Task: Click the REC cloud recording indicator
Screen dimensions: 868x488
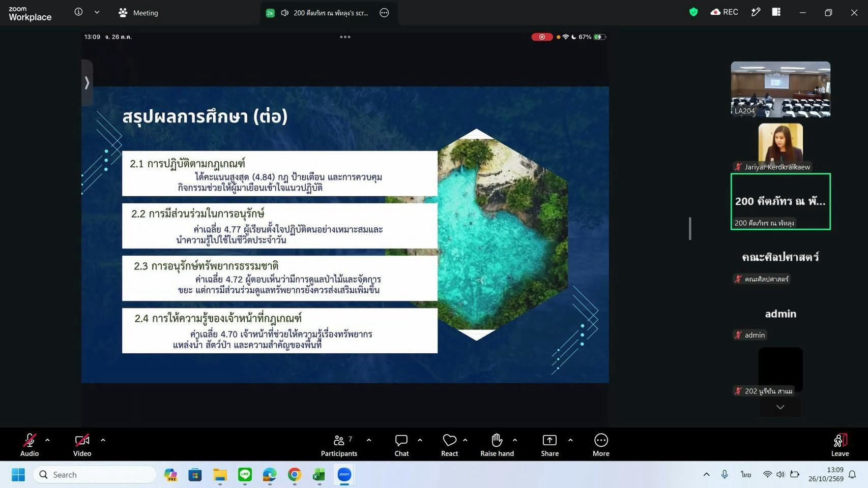Action: coord(724,12)
